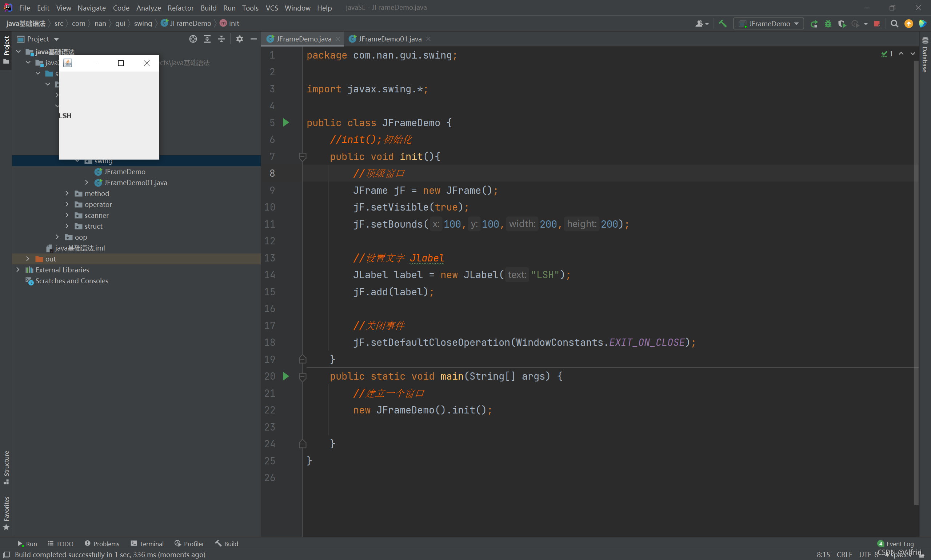This screenshot has height=560, width=931.
Task: Toggle the Database side panel
Action: coord(924,54)
